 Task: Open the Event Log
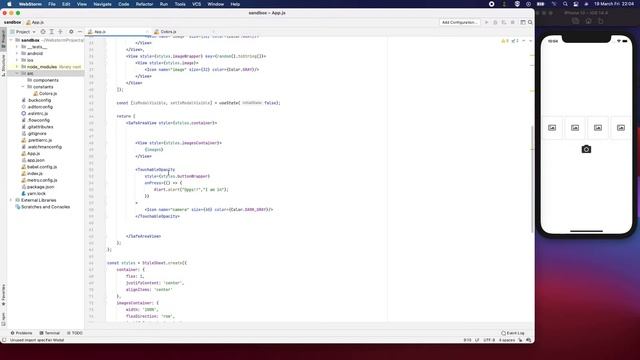tap(513, 333)
